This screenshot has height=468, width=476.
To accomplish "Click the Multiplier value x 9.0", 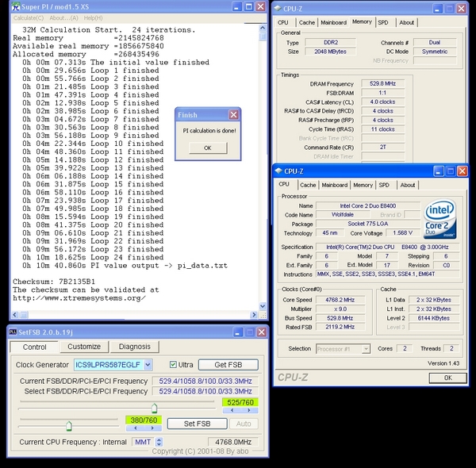I will coord(340,309).
